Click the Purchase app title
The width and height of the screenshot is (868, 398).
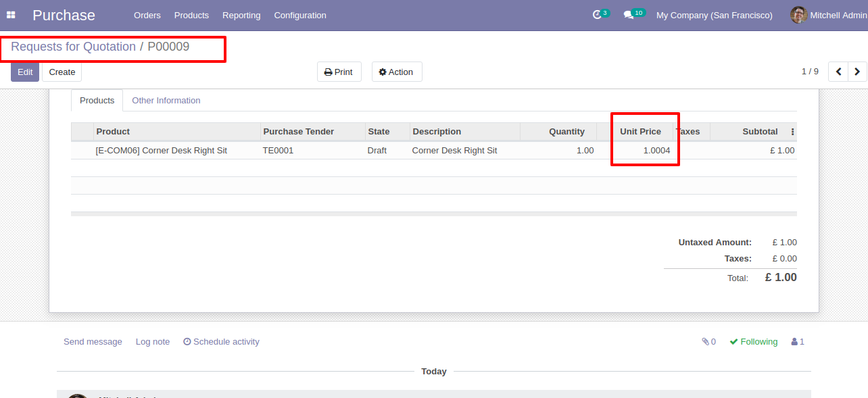tap(64, 15)
